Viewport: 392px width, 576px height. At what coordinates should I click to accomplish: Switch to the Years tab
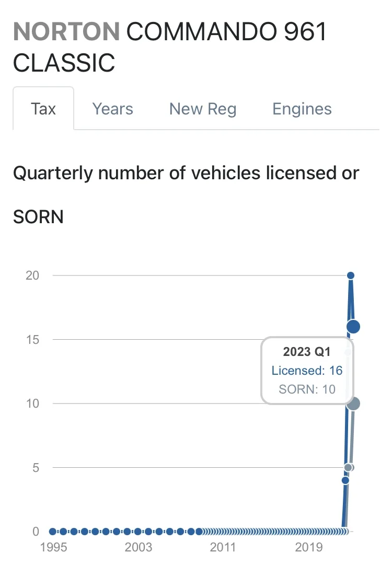(x=112, y=109)
